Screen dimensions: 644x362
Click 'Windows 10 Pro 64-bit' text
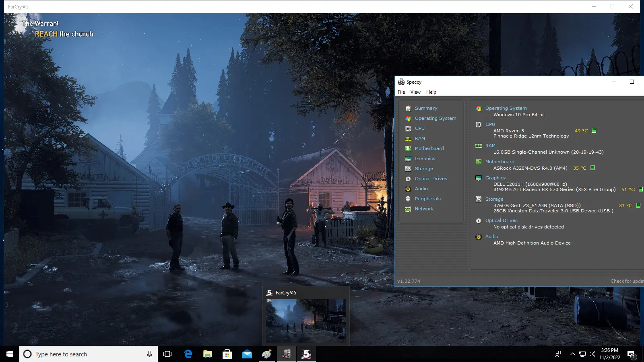coord(519,115)
